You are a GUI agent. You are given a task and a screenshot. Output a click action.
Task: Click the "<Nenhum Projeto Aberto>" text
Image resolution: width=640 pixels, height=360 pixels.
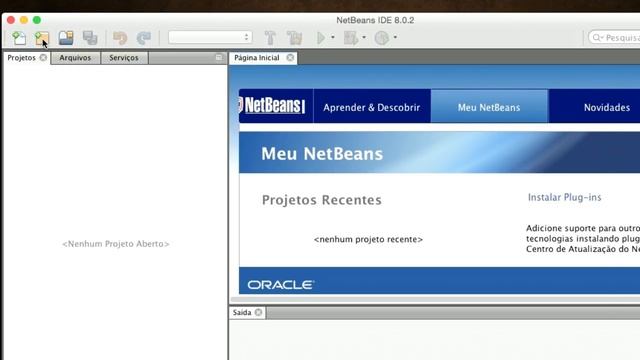[116, 244]
